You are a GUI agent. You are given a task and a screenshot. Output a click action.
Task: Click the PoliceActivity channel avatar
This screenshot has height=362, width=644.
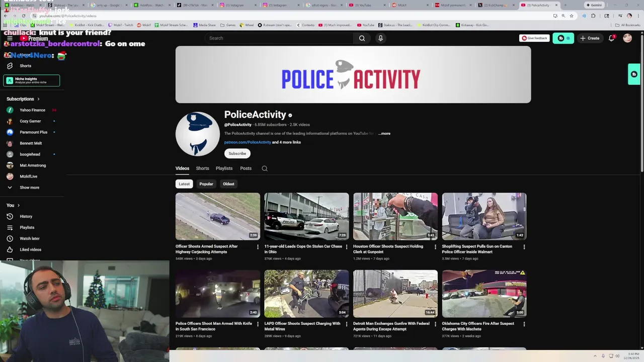coord(198,134)
